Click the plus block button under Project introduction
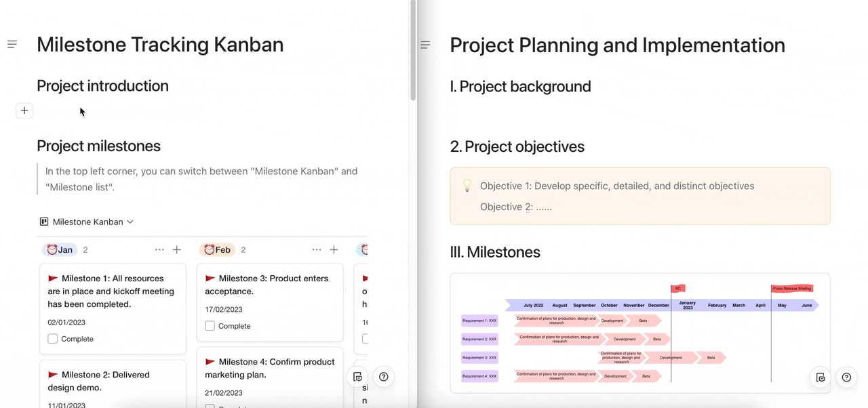The width and height of the screenshot is (868, 408). (x=24, y=110)
